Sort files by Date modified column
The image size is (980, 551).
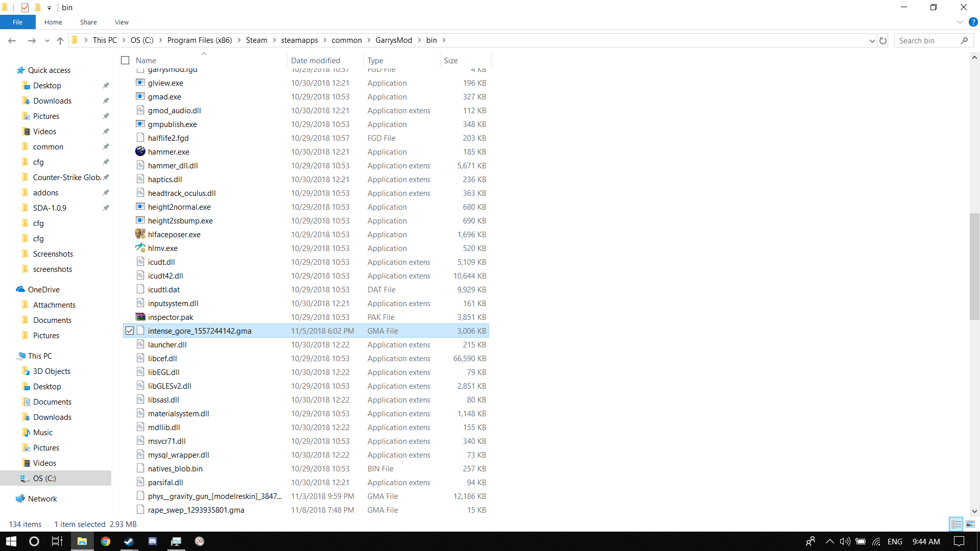click(315, 60)
